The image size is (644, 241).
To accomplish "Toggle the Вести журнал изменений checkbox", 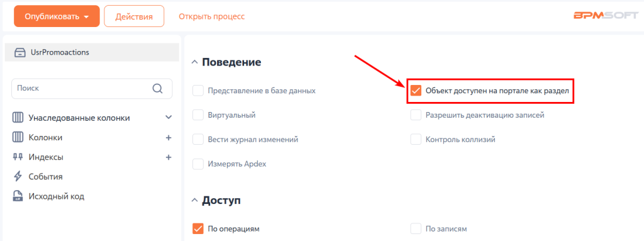I will (x=198, y=140).
